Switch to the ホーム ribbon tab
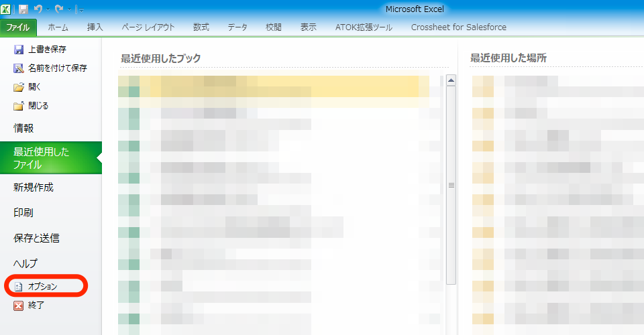 [x=58, y=27]
